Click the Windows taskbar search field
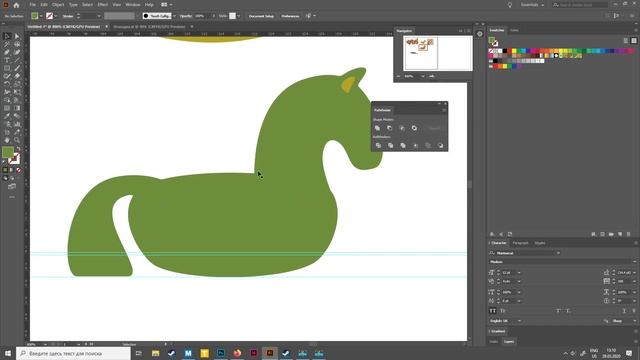640x360 pixels. pyautogui.click(x=73, y=353)
